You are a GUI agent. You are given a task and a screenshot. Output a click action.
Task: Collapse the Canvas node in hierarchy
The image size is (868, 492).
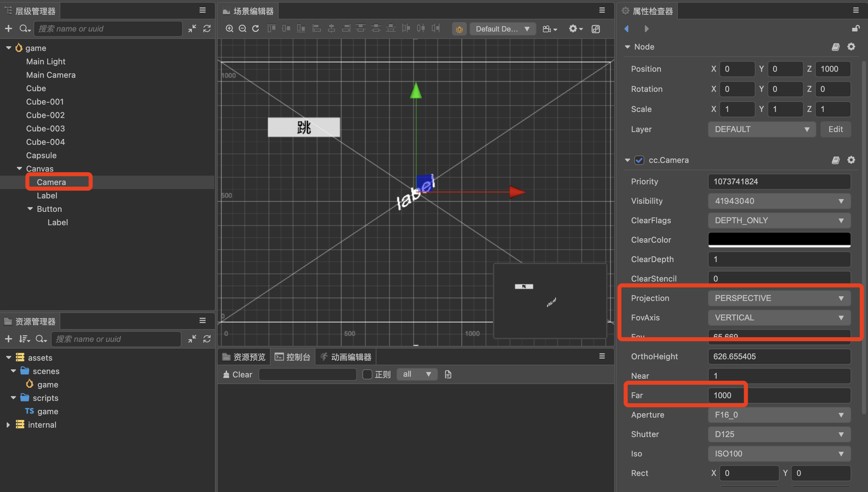click(19, 169)
